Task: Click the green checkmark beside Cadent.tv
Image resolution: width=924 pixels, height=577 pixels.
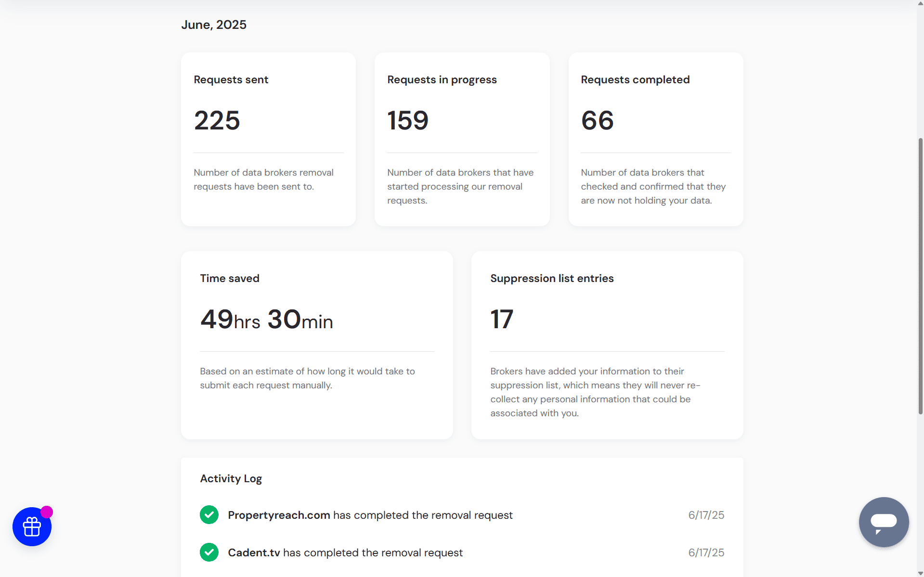Action: tap(209, 552)
